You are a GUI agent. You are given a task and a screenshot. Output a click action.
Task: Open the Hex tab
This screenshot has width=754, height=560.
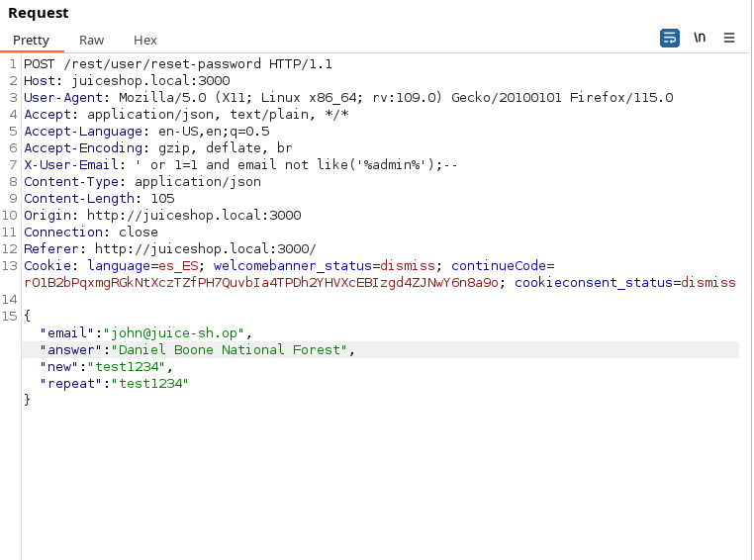click(145, 40)
